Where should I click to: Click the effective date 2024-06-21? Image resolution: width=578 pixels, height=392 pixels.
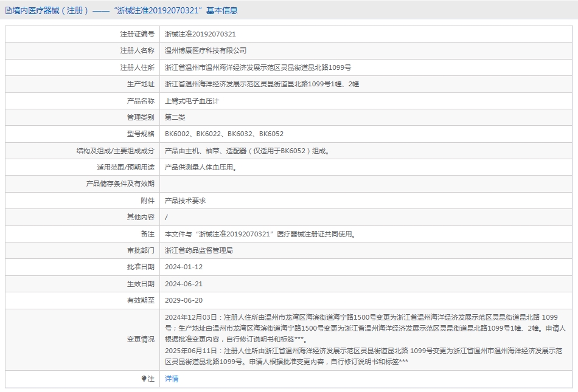[x=183, y=284]
